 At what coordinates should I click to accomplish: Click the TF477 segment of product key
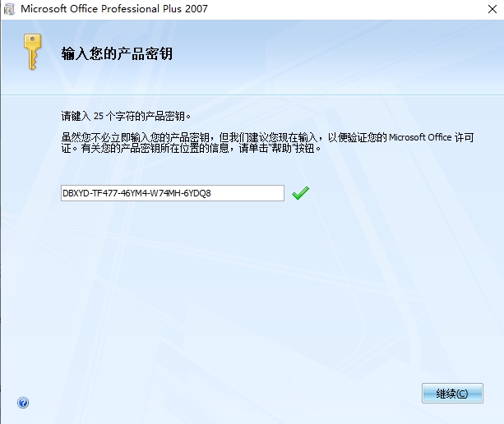[x=105, y=194]
